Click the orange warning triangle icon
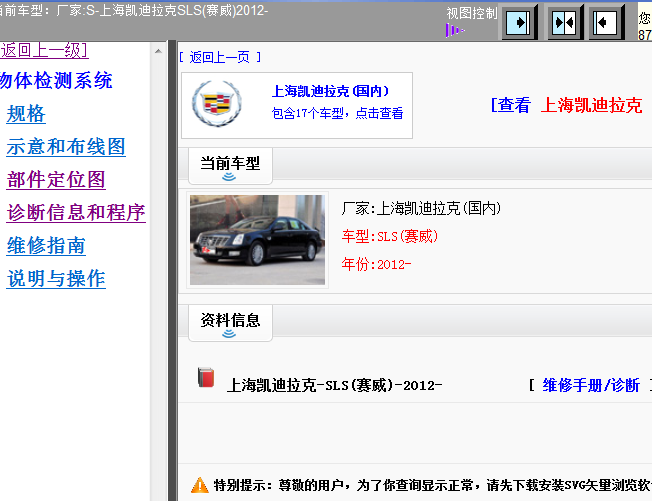Viewport: 652px width, 501px height. tap(200, 485)
